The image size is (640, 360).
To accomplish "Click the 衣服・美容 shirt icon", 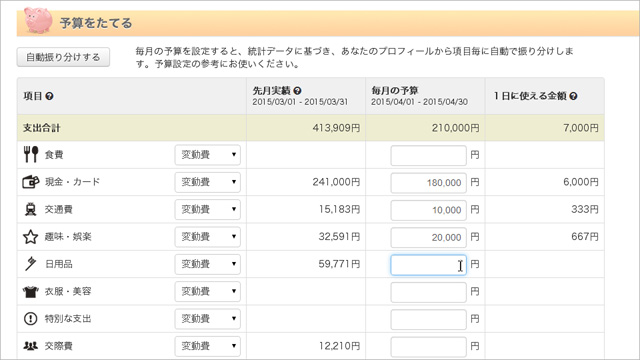I will pos(31,291).
